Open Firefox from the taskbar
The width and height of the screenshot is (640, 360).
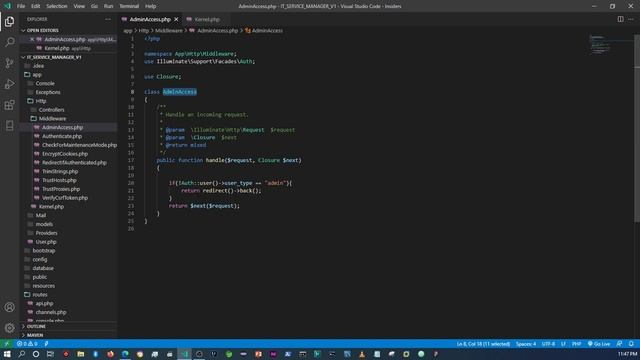110,354
